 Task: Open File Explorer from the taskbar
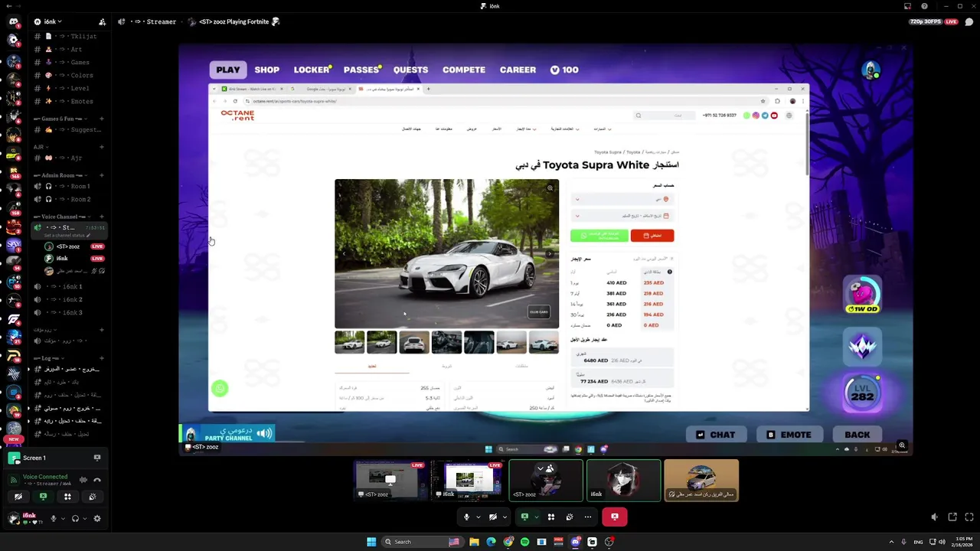click(474, 542)
